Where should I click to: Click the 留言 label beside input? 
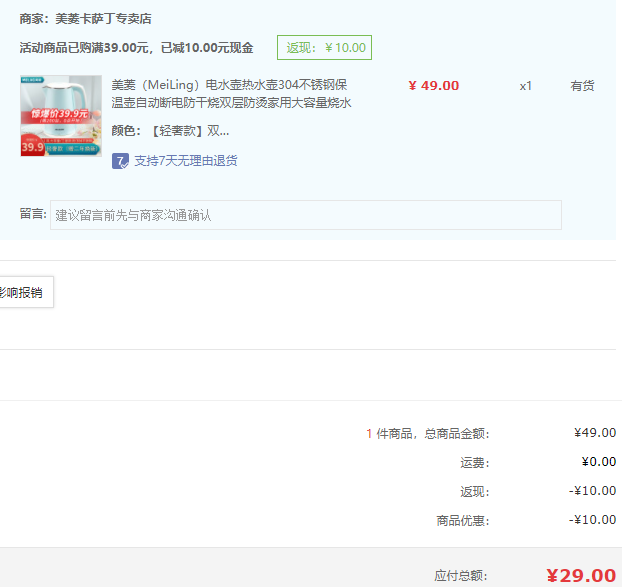click(x=32, y=214)
